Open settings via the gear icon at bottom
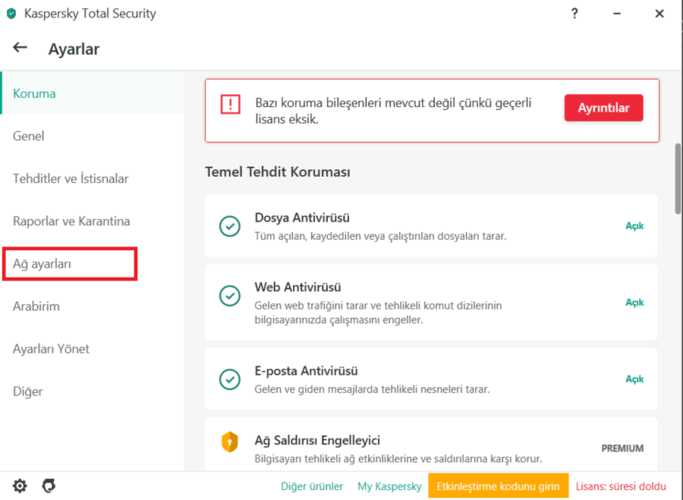This screenshot has width=683, height=500. [20, 486]
